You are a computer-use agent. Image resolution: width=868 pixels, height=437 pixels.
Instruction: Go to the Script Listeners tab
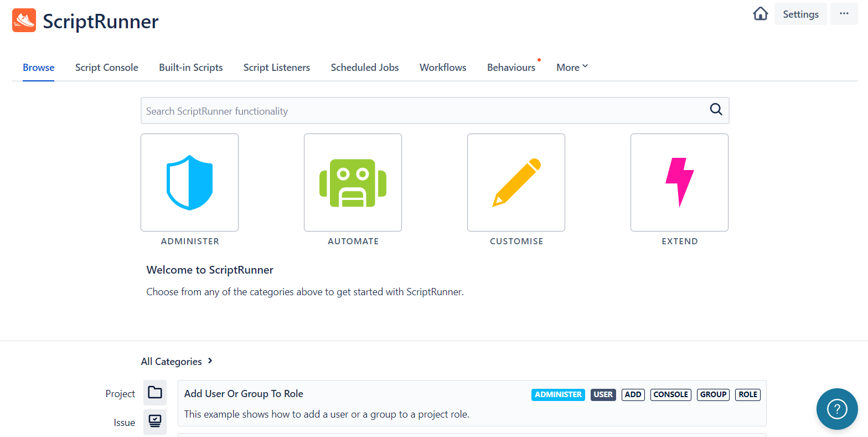pos(277,67)
